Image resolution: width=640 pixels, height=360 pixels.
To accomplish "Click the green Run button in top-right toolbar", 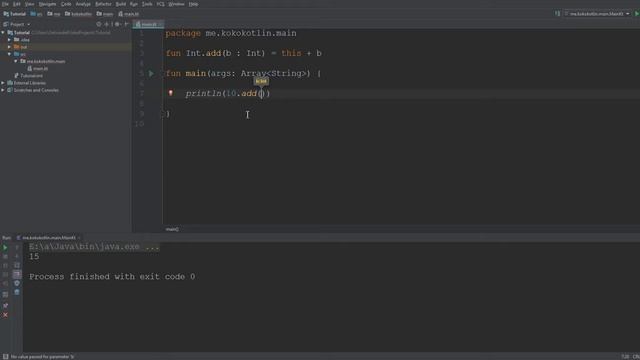I will [636, 14].
